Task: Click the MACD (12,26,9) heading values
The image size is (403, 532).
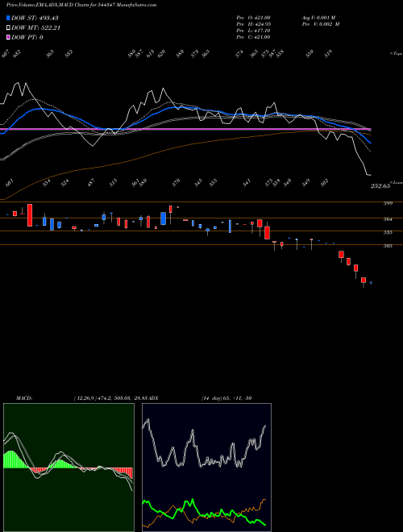Action: (111, 398)
